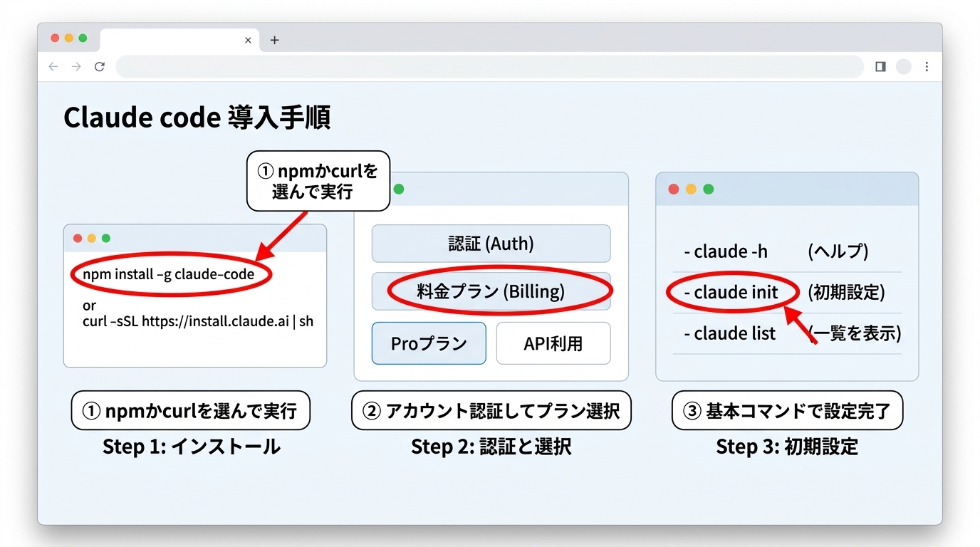Open the browser's three-dot menu
Image resolution: width=980 pixels, height=547 pixels.
click(x=927, y=66)
